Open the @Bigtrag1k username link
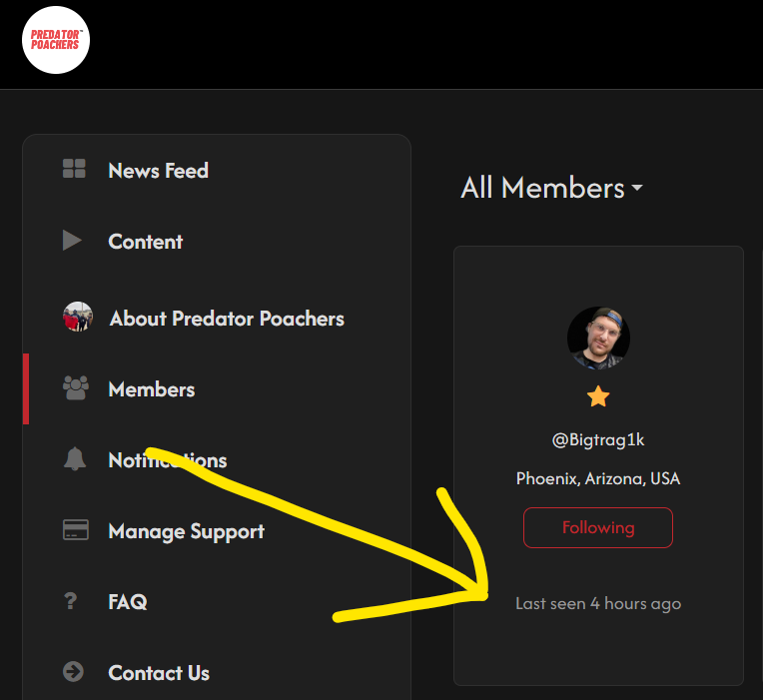The width and height of the screenshot is (763, 700). [x=598, y=440]
